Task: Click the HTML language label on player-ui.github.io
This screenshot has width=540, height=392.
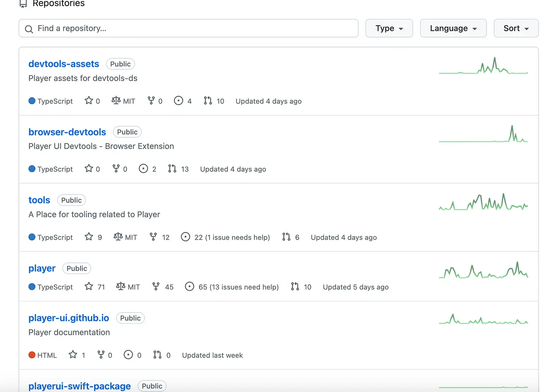Action: coord(47,355)
